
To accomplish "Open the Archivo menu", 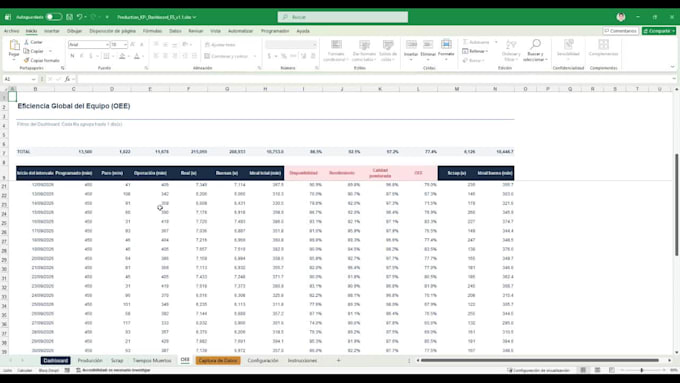I will (x=11, y=31).
